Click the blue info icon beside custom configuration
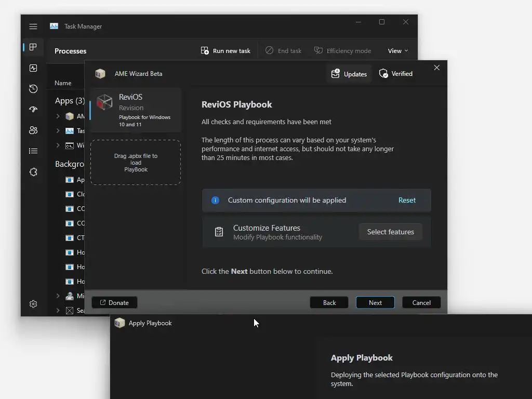 215,200
